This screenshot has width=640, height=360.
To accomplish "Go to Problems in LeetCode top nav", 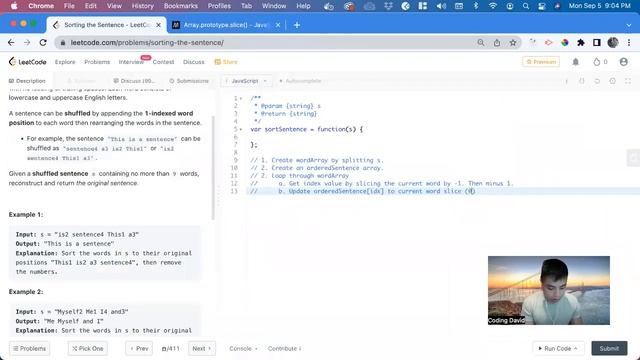I will [97, 62].
